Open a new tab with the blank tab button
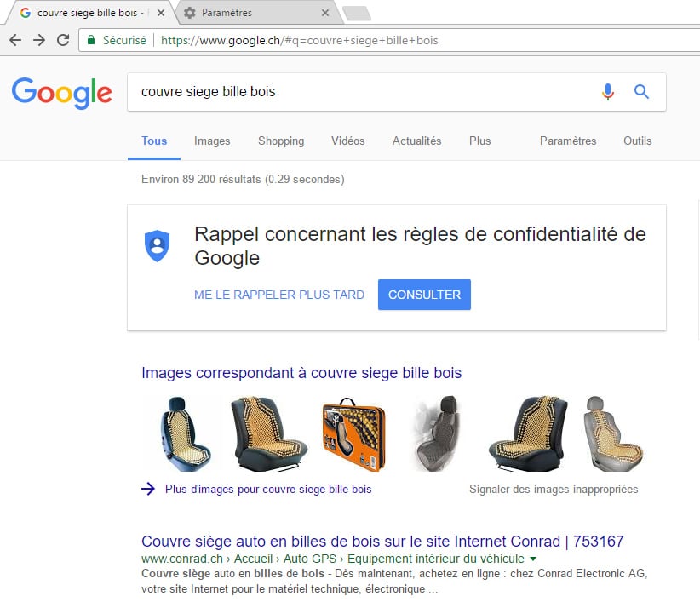The height and width of the screenshot is (608, 700). (x=356, y=14)
